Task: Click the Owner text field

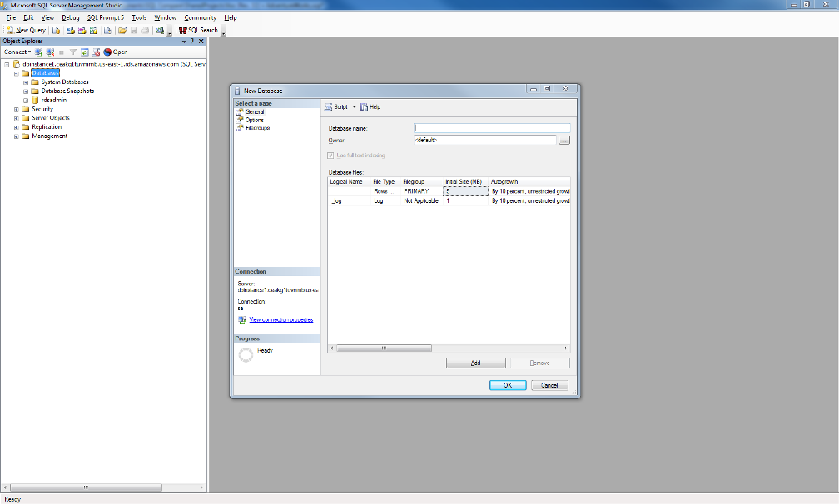Action: [484, 140]
